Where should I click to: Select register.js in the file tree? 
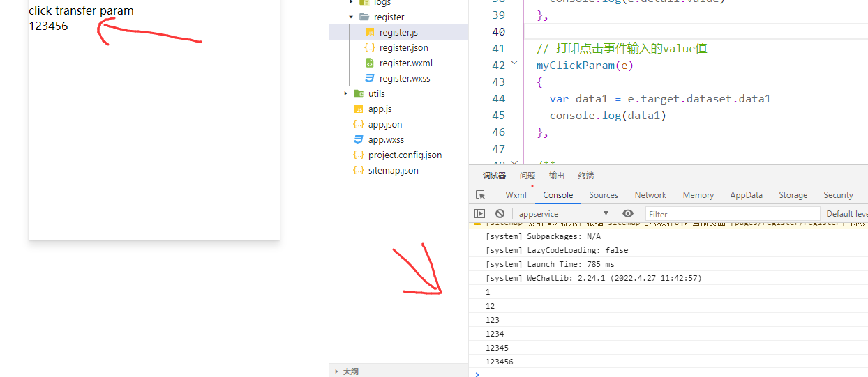tap(399, 32)
